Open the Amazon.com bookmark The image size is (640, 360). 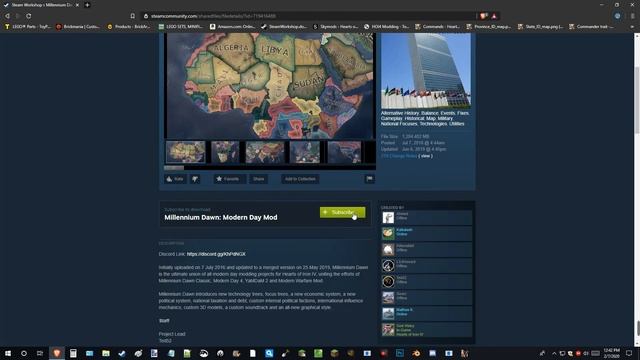pos(232,27)
